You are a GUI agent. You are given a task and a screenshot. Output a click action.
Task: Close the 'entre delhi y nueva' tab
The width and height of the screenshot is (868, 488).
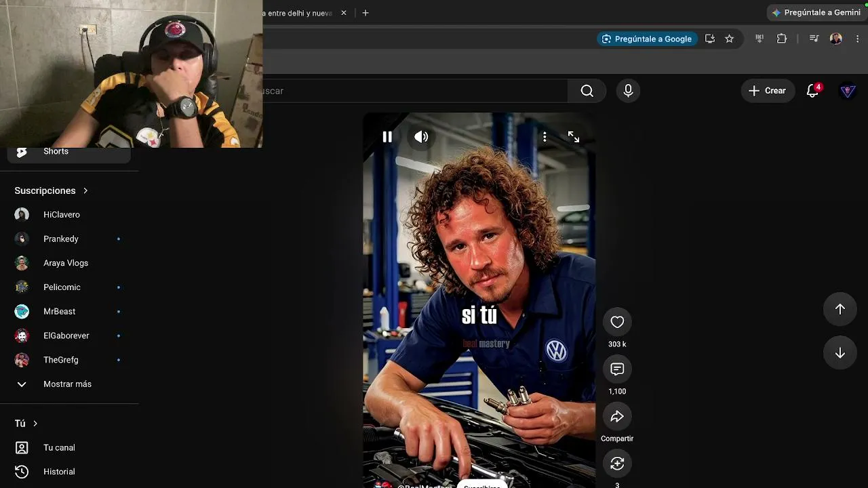pos(344,13)
